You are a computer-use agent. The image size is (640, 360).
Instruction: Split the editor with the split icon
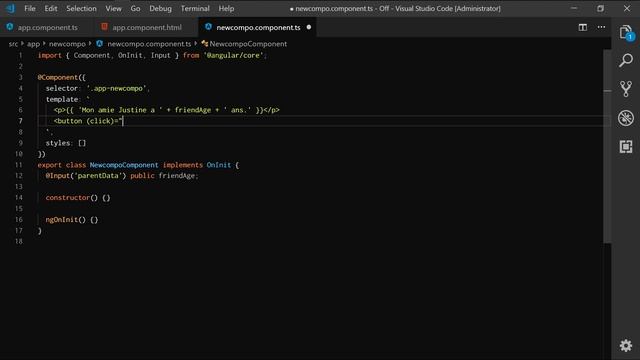coord(582,27)
